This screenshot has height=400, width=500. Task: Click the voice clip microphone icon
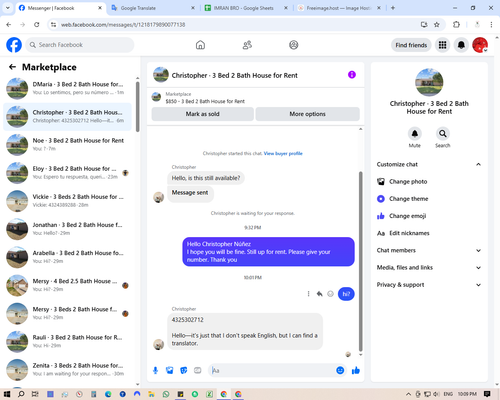click(155, 370)
